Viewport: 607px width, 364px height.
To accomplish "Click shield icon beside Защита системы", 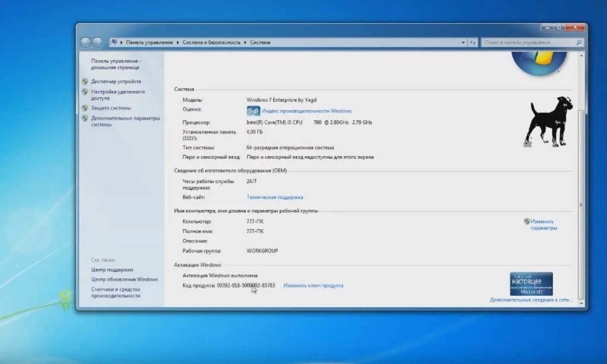I will click(85, 108).
